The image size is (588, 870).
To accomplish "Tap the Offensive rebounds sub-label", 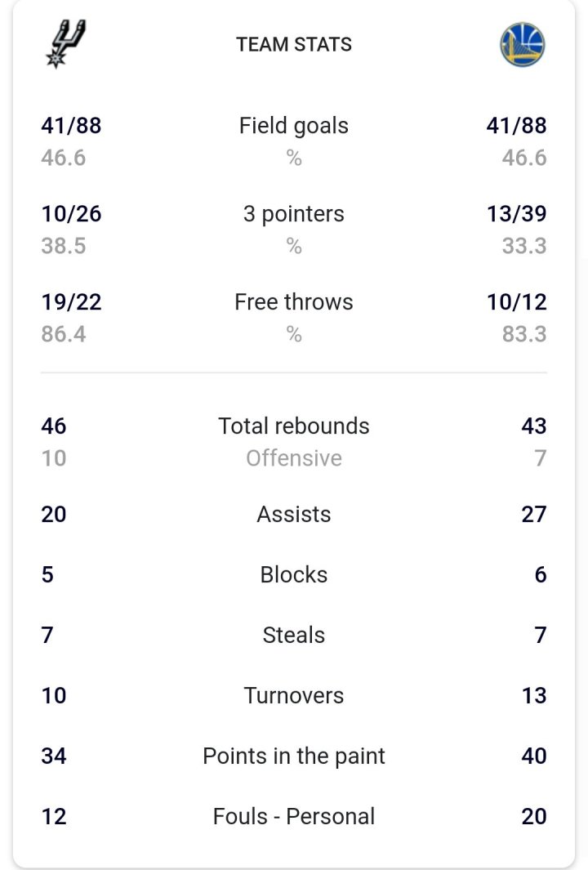I will click(x=294, y=458).
